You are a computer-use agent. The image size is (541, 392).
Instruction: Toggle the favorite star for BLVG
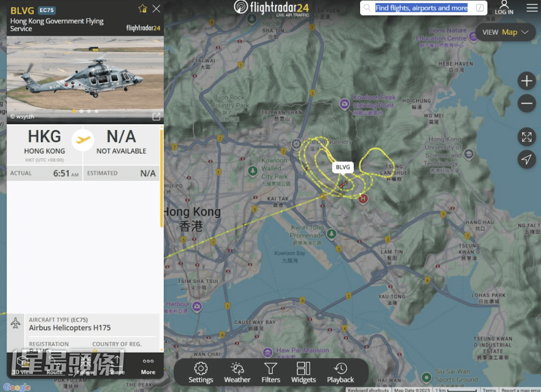[142, 8]
